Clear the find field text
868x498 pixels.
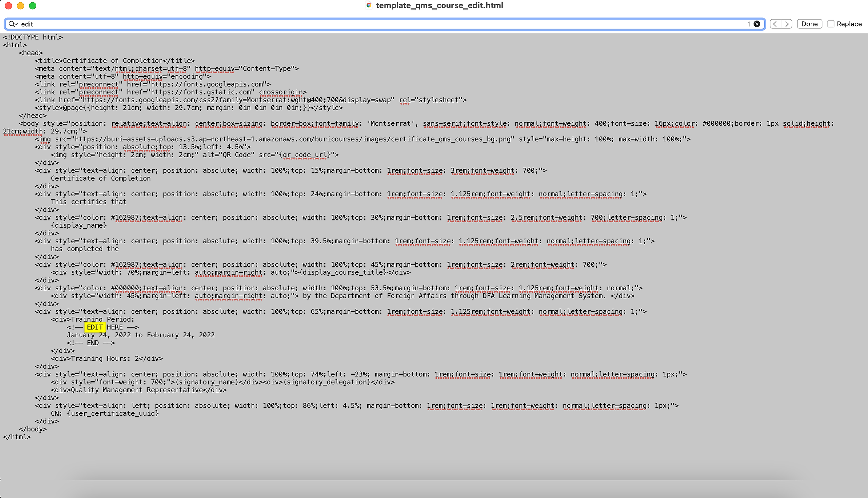pos(757,24)
